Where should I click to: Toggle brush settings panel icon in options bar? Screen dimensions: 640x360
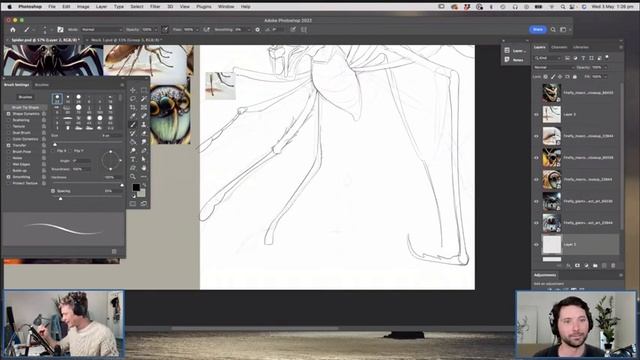click(60, 29)
